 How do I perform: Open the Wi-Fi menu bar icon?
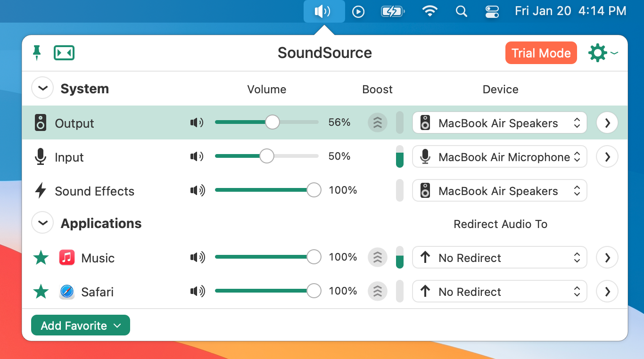(429, 11)
